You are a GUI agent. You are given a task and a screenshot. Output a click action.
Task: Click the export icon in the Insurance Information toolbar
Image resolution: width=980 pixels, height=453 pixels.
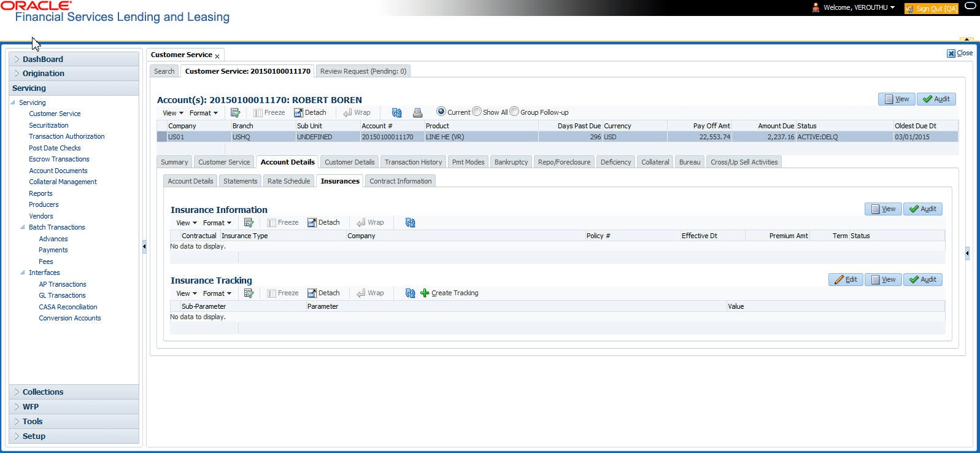[249, 223]
